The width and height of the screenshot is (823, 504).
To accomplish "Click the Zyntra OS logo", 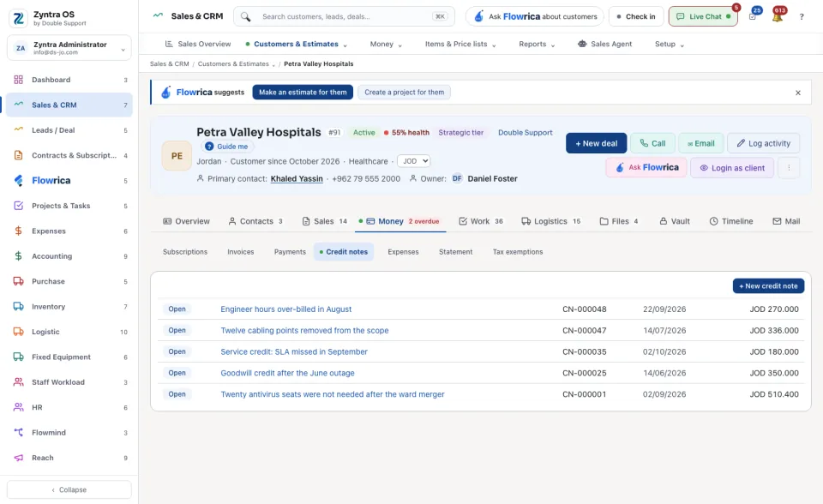I will tap(18, 18).
